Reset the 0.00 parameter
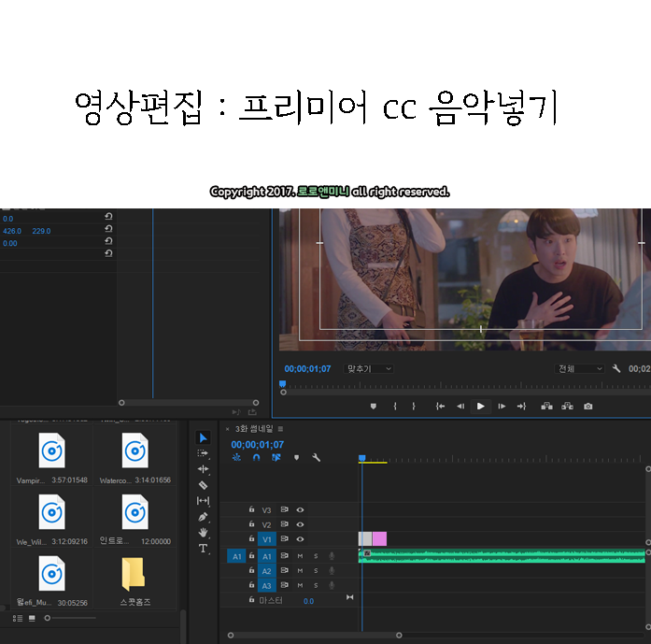 tap(108, 241)
